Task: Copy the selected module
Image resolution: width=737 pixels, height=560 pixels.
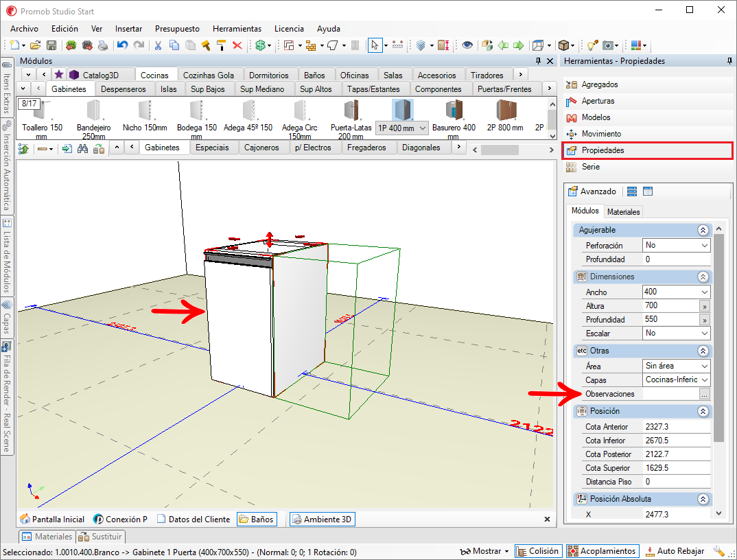Action: (174, 45)
